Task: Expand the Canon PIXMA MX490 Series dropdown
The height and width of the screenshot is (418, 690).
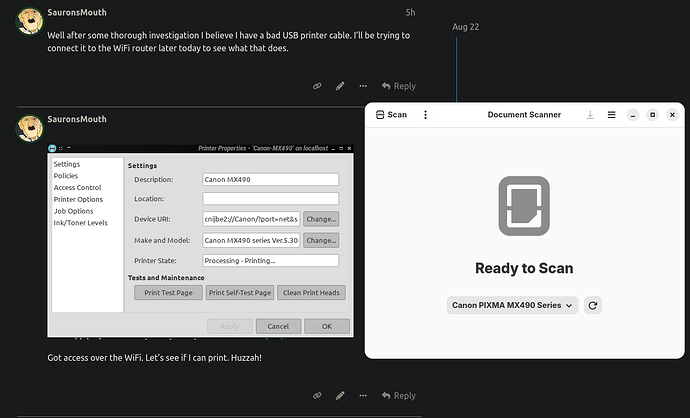Action: point(512,305)
